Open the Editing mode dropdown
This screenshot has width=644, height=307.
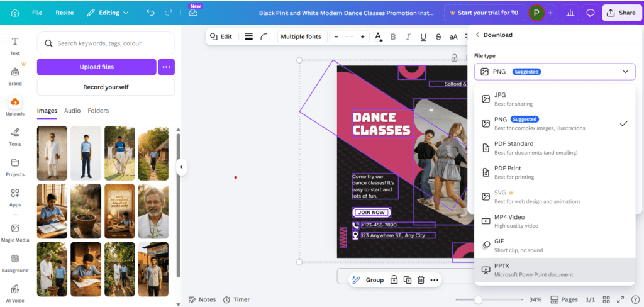[x=107, y=13]
